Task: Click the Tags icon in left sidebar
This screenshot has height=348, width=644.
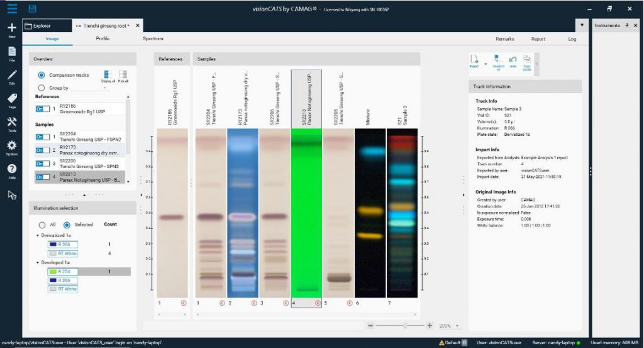Action: [12, 99]
